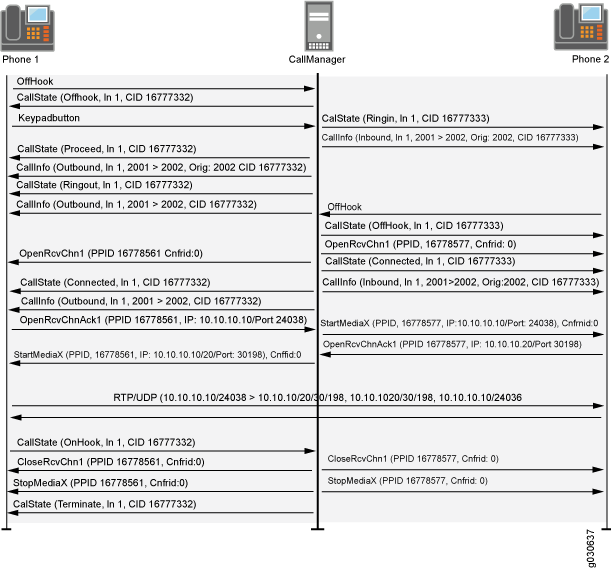This screenshot has width=611, height=568.
Task: Select the 'CallManager' label
Action: [x=317, y=59]
